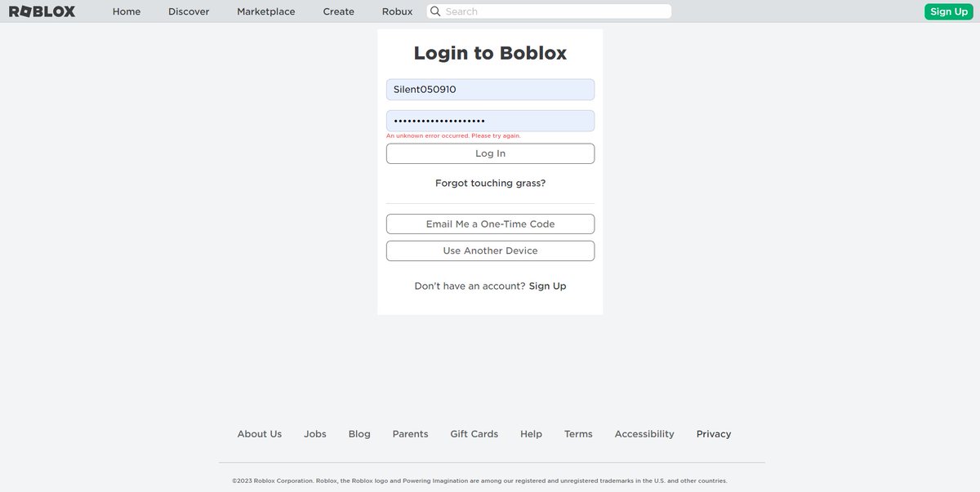980x492 pixels.
Task: Click the username field containing Silent050910
Action: point(490,90)
